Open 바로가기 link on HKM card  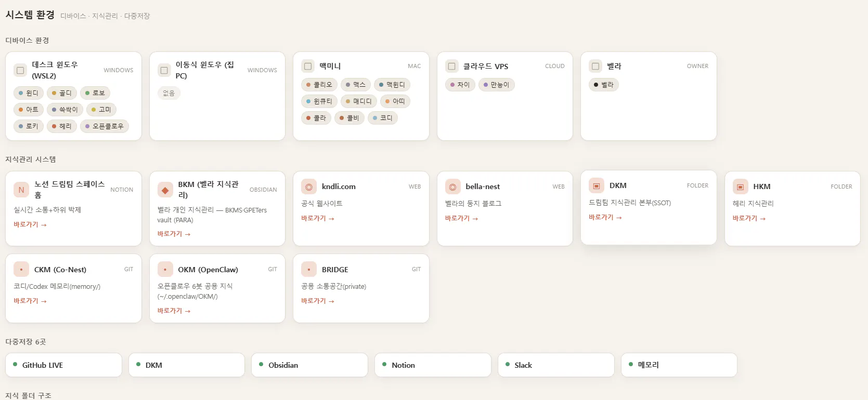(749, 218)
